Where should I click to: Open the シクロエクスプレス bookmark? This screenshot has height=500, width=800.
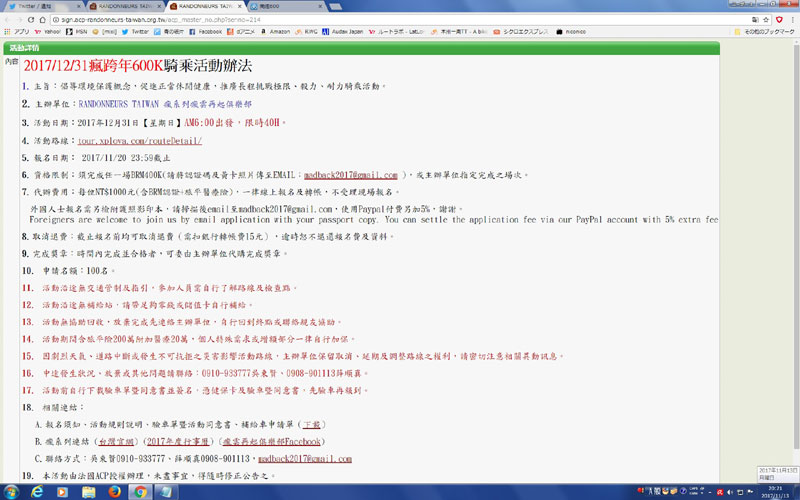pos(521,32)
